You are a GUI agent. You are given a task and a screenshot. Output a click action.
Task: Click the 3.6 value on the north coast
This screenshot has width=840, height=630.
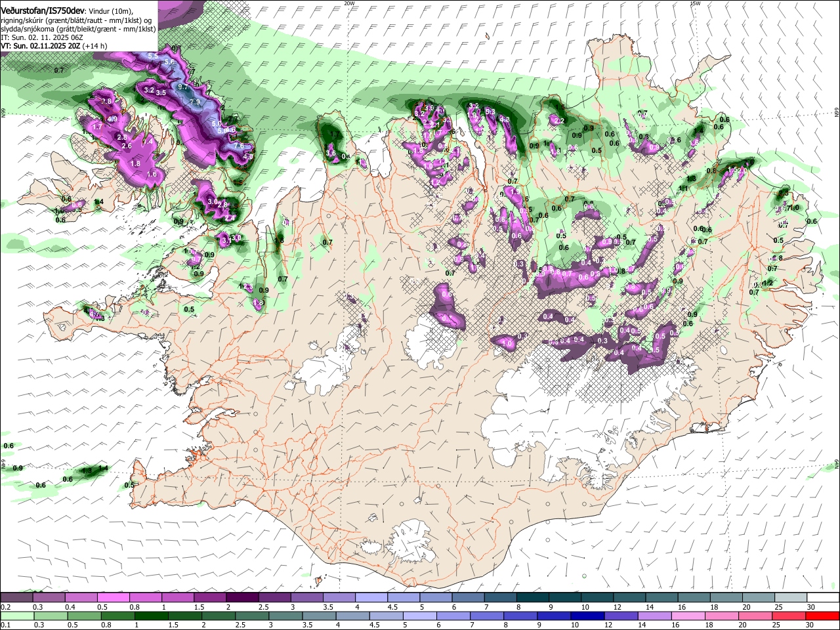click(331, 153)
